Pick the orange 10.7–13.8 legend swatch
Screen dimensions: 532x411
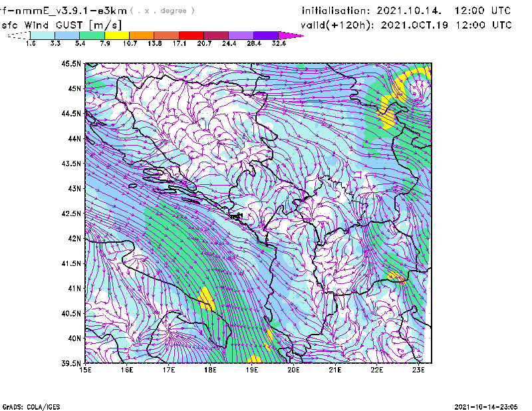click(x=142, y=35)
